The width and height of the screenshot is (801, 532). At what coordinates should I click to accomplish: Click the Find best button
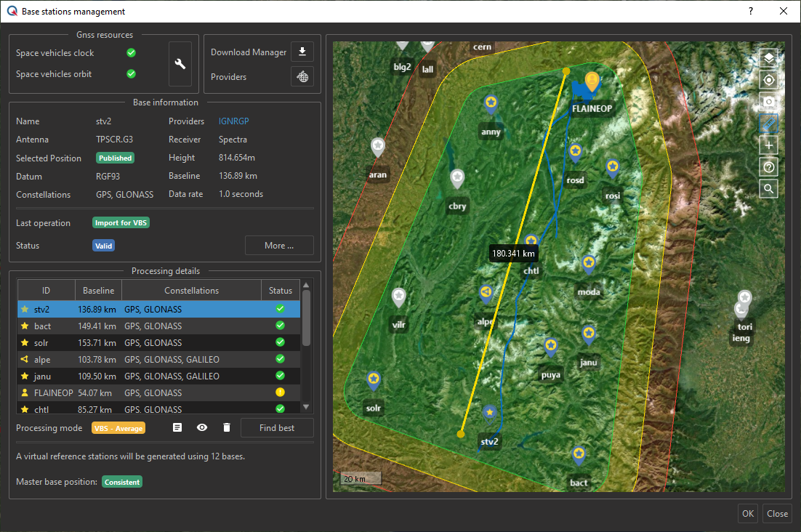[x=277, y=428]
